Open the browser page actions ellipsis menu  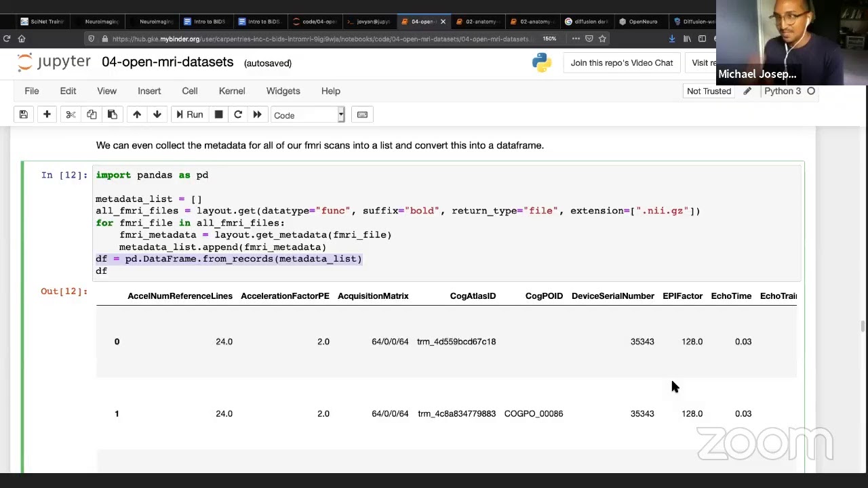(x=576, y=39)
